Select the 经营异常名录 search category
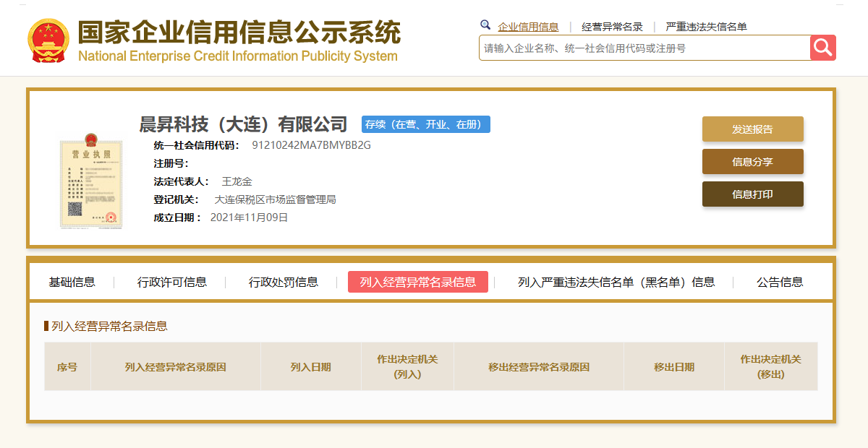This screenshot has height=448, width=868. click(612, 27)
